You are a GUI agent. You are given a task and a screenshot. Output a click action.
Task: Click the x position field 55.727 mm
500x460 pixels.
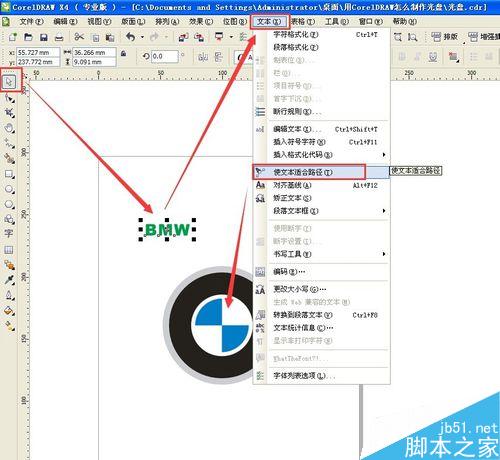pos(38,52)
